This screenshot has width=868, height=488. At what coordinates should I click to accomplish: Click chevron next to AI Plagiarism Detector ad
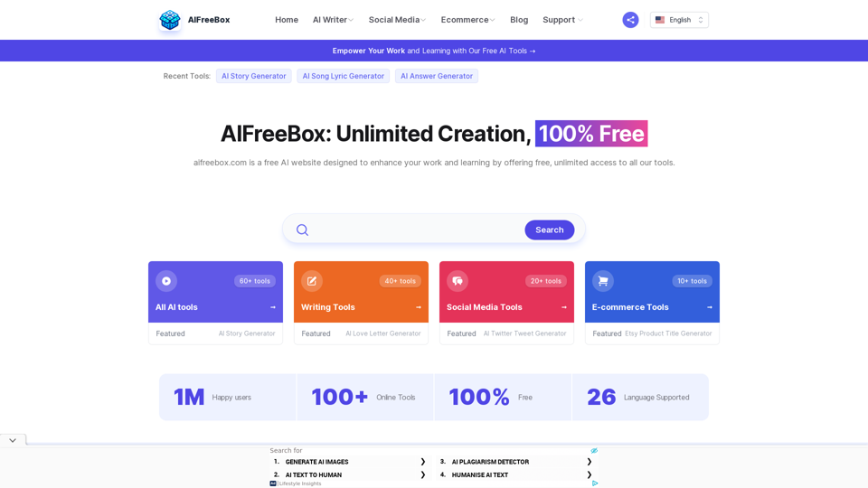[x=589, y=462]
